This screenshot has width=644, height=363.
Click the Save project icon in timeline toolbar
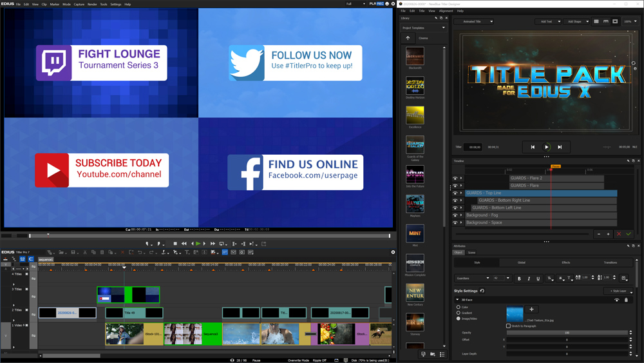click(x=73, y=252)
